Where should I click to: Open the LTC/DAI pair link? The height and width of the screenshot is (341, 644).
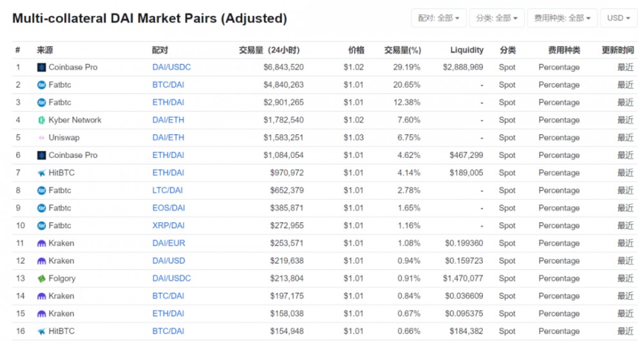click(168, 190)
